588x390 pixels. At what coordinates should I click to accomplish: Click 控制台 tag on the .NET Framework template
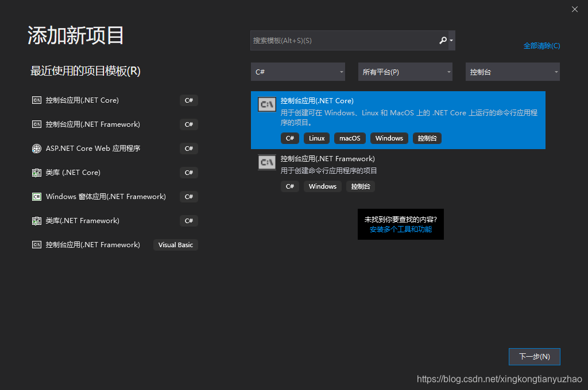pos(361,186)
